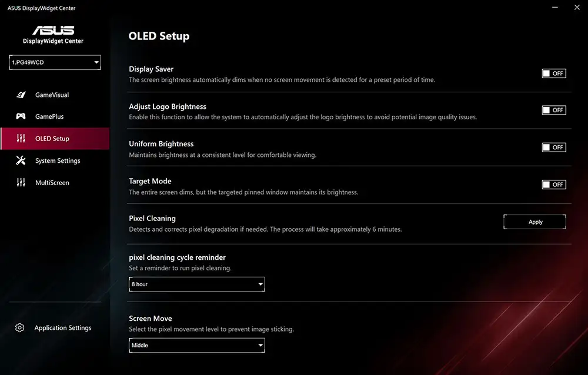Screen dimensions: 588x375
Task: Click the ASUS logo in the sidebar
Action: (x=53, y=31)
